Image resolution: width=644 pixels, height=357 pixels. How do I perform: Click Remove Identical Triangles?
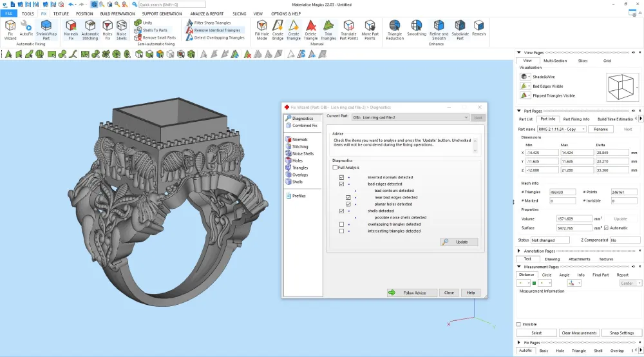213,30
